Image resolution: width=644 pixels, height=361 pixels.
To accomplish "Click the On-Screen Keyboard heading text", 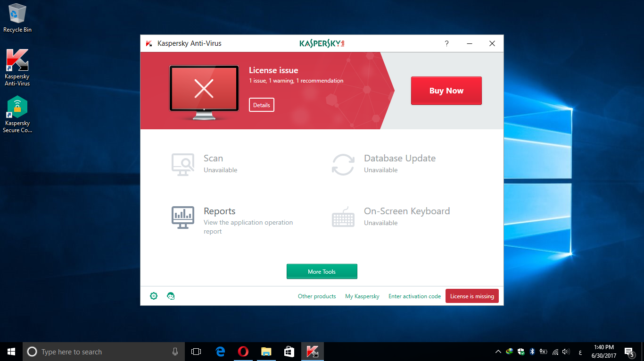I will (x=407, y=211).
